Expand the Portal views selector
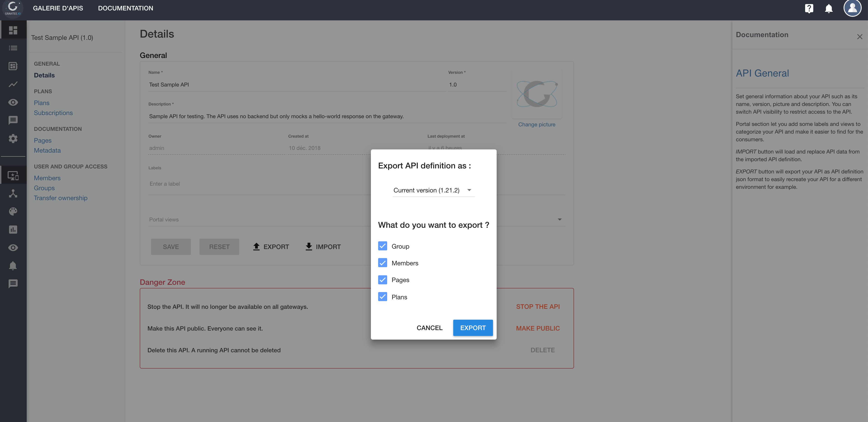This screenshot has height=422, width=868. point(560,219)
